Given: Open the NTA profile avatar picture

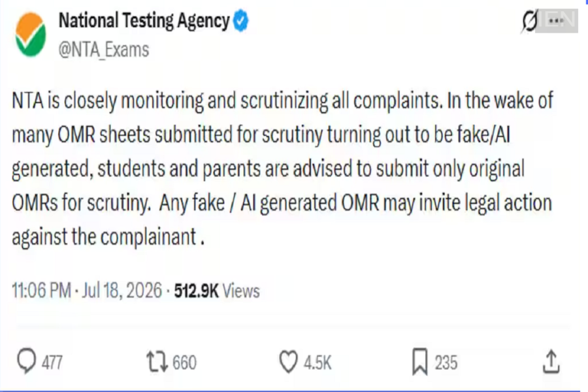Looking at the screenshot, I should 31,35.
